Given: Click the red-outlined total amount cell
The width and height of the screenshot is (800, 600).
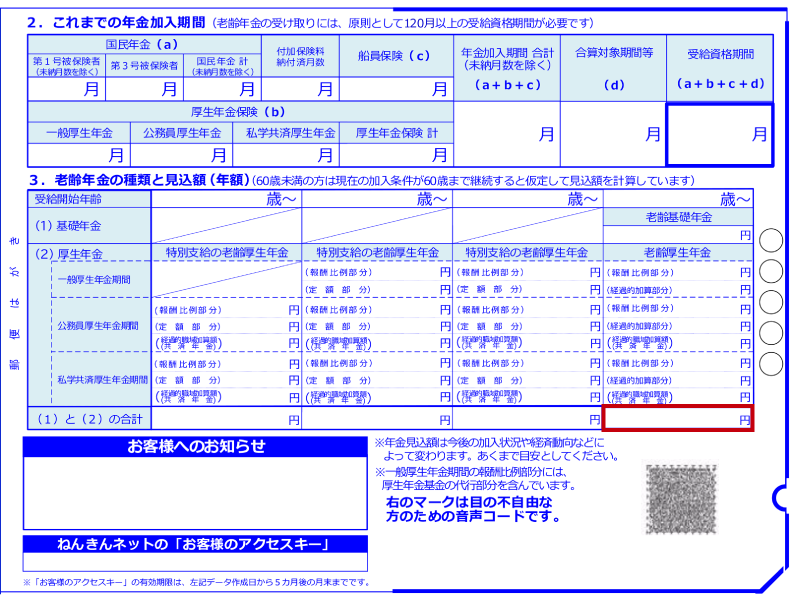Looking at the screenshot, I should click(x=678, y=420).
